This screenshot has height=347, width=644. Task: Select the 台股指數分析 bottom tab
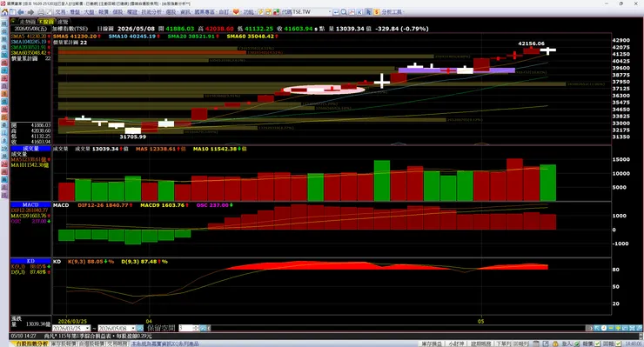[x=31, y=344]
